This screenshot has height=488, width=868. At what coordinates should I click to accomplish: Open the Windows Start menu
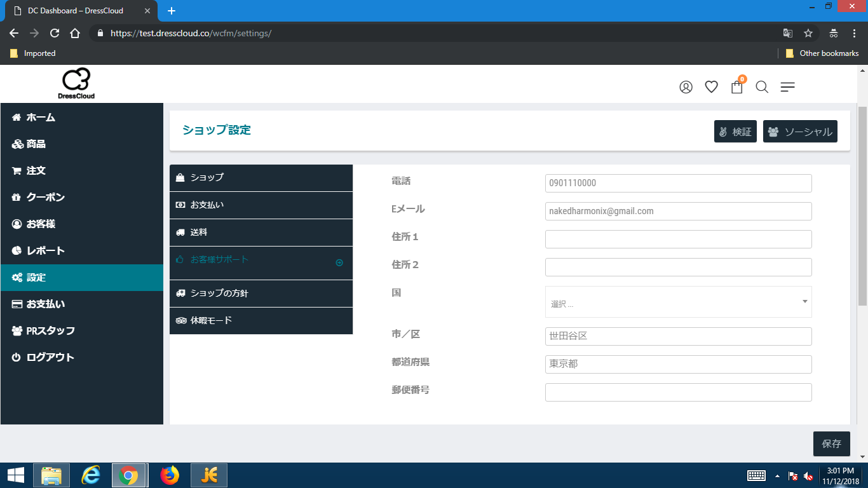click(x=16, y=475)
